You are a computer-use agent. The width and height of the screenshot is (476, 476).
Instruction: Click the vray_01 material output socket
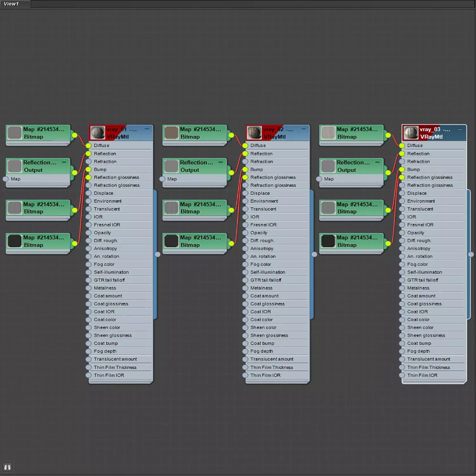tap(158, 254)
